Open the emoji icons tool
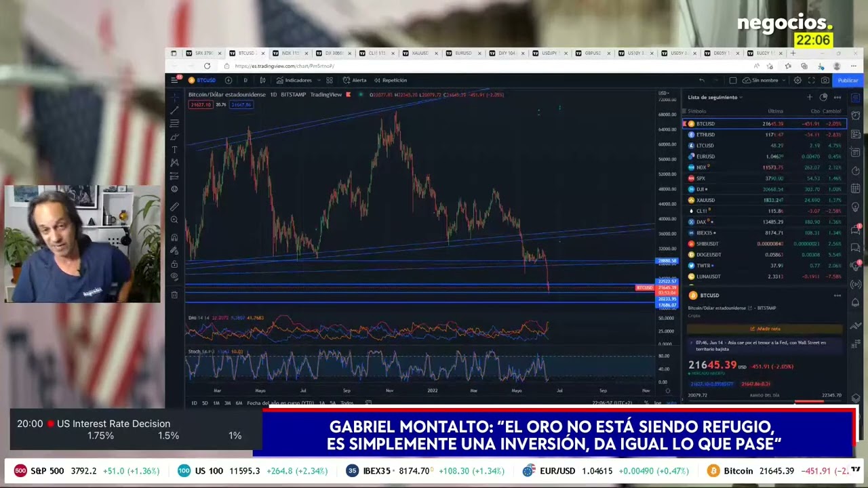 174,189
